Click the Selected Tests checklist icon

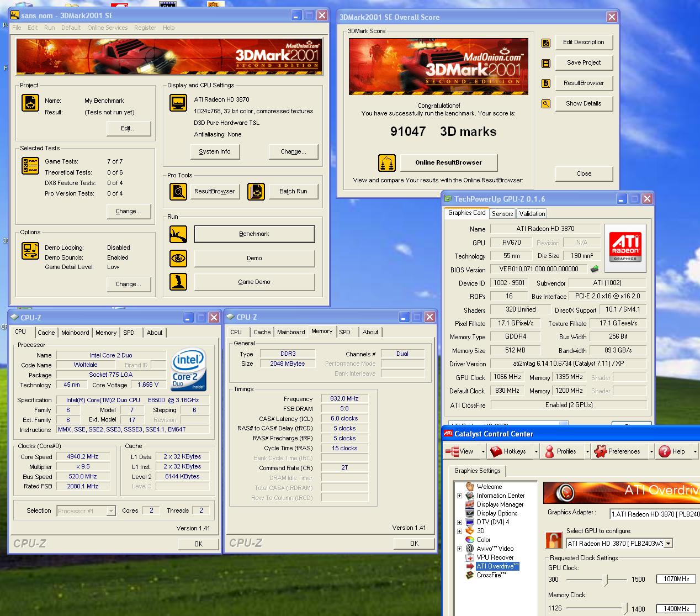30,166
